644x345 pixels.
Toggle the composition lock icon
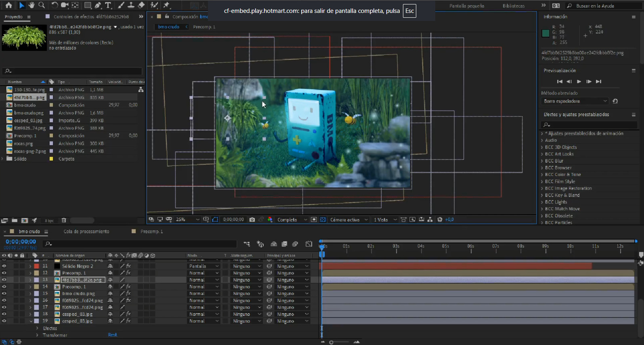point(167,17)
